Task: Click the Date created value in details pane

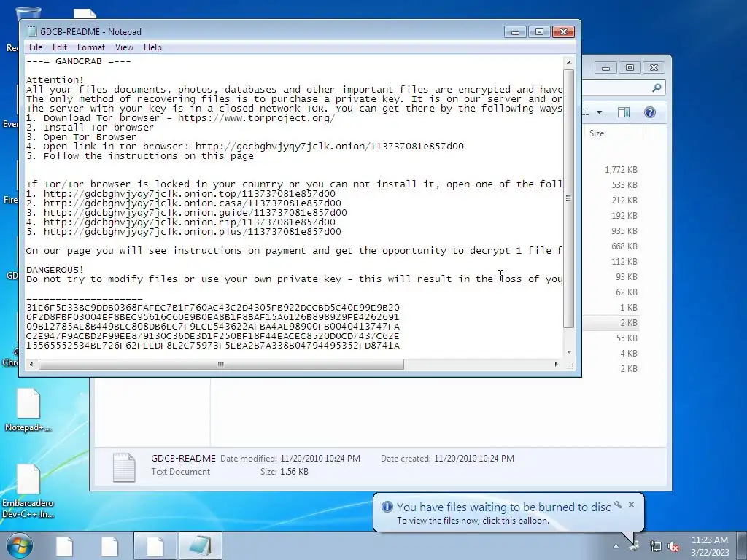Action: 474,459
